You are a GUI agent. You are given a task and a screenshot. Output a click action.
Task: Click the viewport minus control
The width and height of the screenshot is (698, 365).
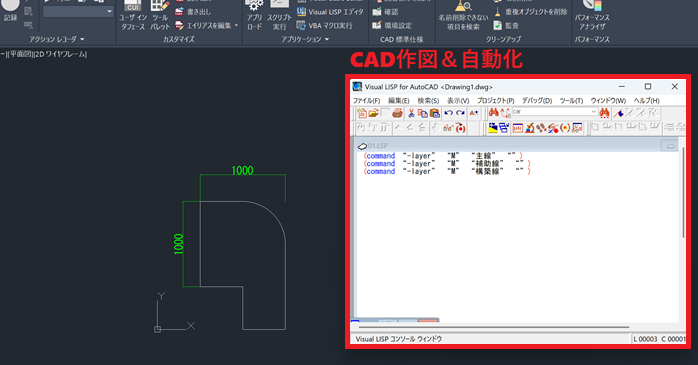point(2,54)
